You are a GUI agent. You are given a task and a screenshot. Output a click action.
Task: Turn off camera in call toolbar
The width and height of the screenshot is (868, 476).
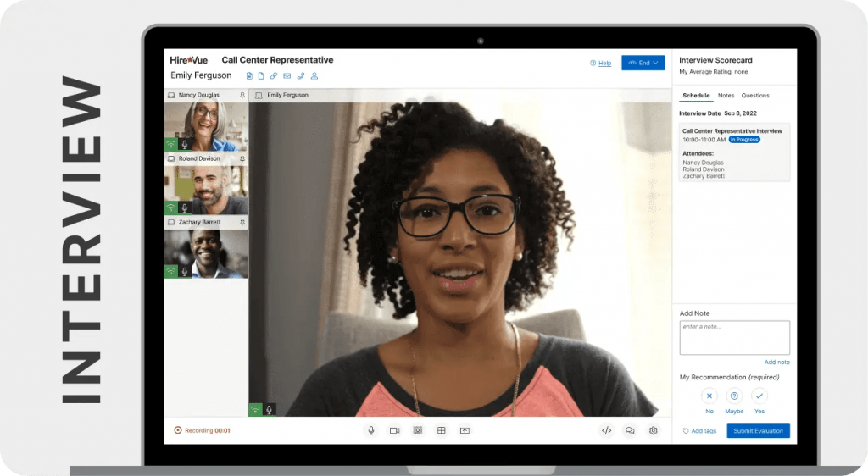pyautogui.click(x=395, y=430)
